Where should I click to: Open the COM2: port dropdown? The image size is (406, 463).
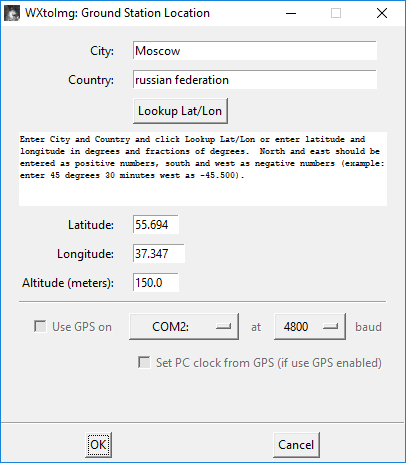click(x=184, y=327)
